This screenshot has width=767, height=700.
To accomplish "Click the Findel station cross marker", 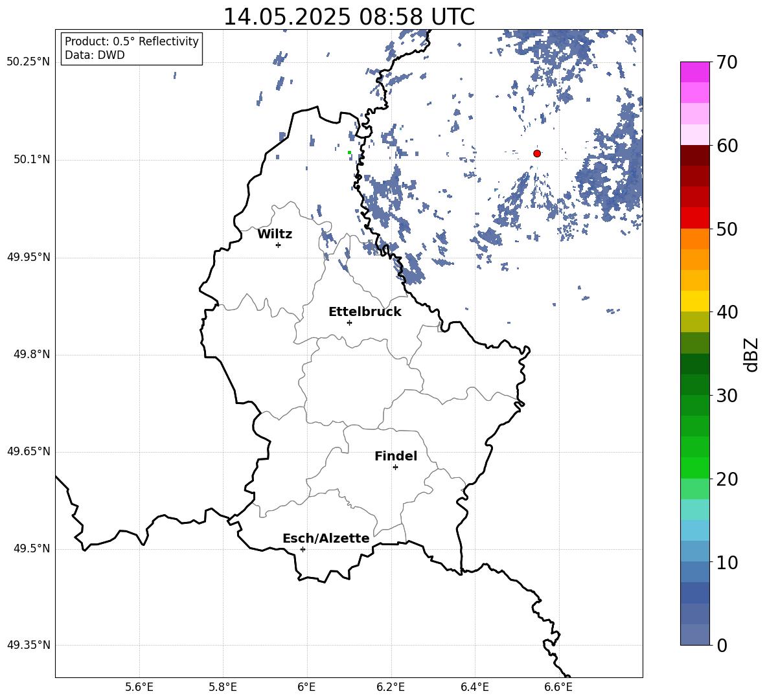I will coord(395,468).
